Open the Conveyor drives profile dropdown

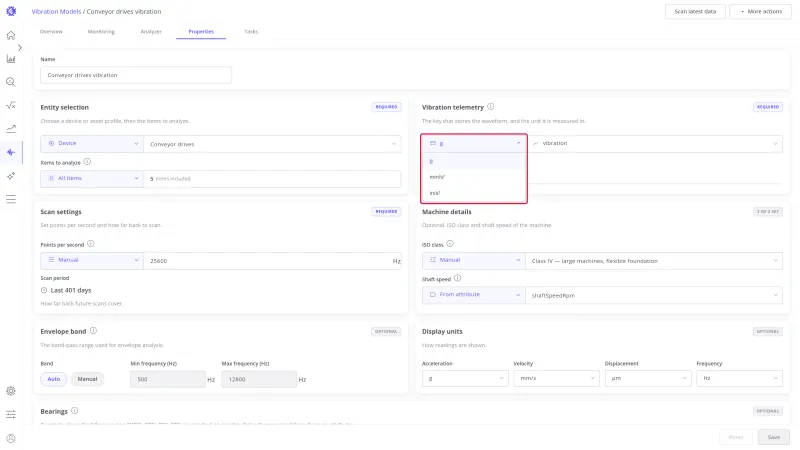272,144
